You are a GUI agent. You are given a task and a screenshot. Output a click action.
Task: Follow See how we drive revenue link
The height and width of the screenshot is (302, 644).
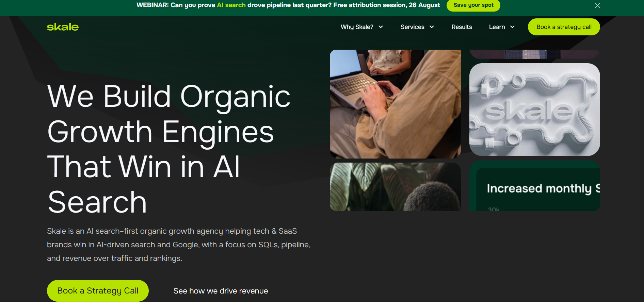coord(221,291)
